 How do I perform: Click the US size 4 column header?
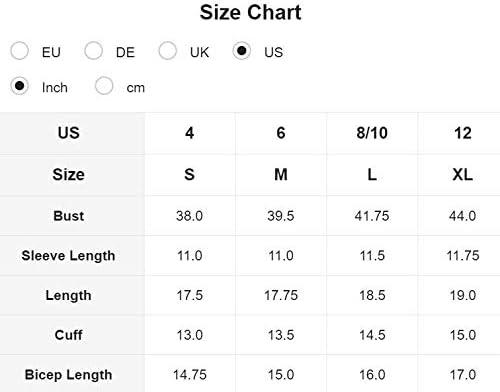point(190,133)
